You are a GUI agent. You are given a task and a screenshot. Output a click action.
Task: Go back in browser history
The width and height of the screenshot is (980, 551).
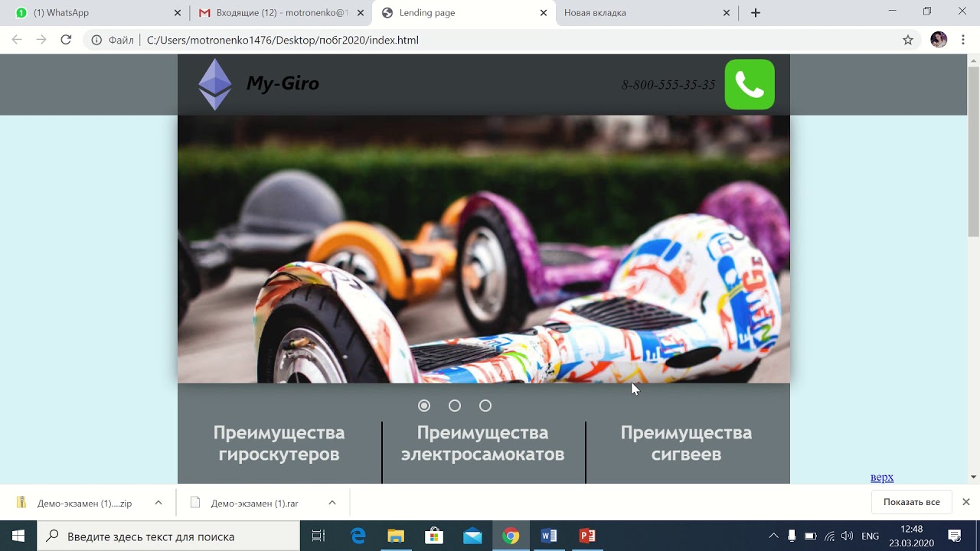pyautogui.click(x=17, y=40)
